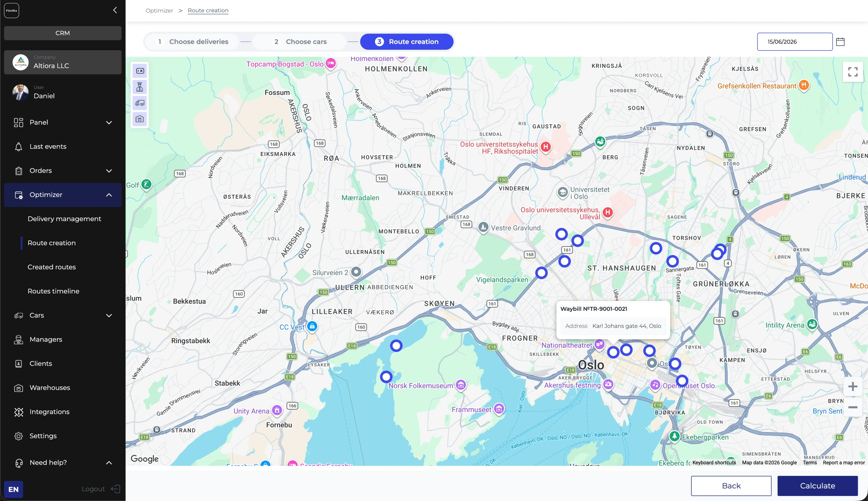Open the Integrations page
The width and height of the screenshot is (868, 501).
coord(63,411)
